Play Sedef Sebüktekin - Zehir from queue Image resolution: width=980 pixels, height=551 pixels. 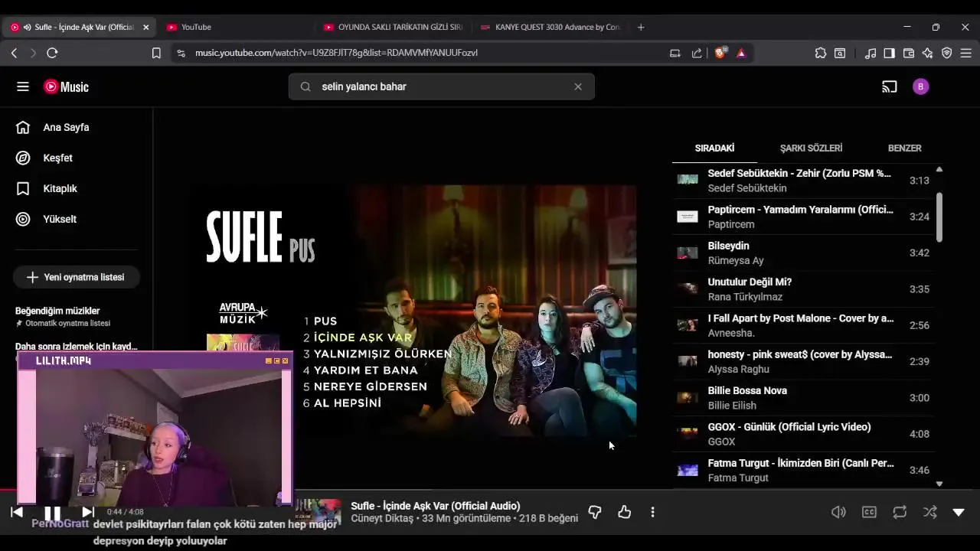803,181
